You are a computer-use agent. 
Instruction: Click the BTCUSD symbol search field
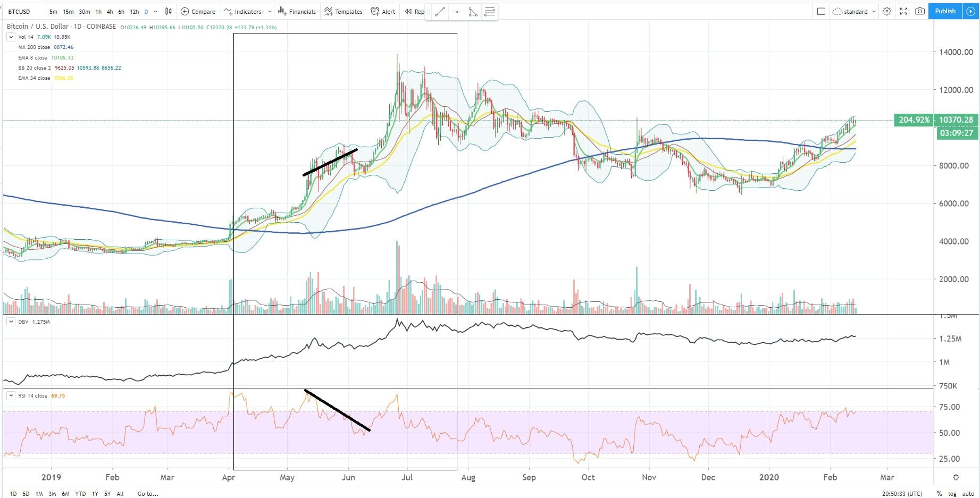click(21, 11)
